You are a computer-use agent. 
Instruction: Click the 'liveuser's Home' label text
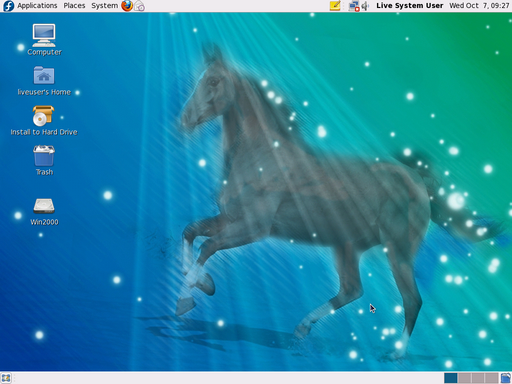(x=44, y=92)
